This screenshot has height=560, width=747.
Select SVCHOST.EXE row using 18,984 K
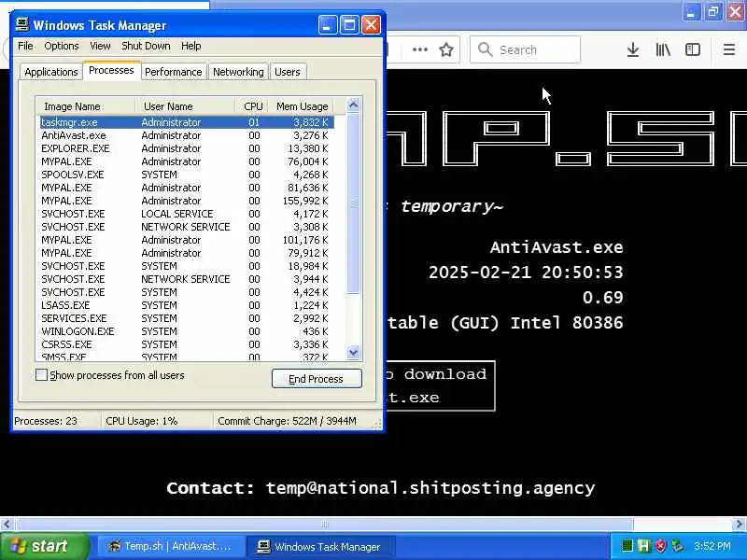pos(187,266)
